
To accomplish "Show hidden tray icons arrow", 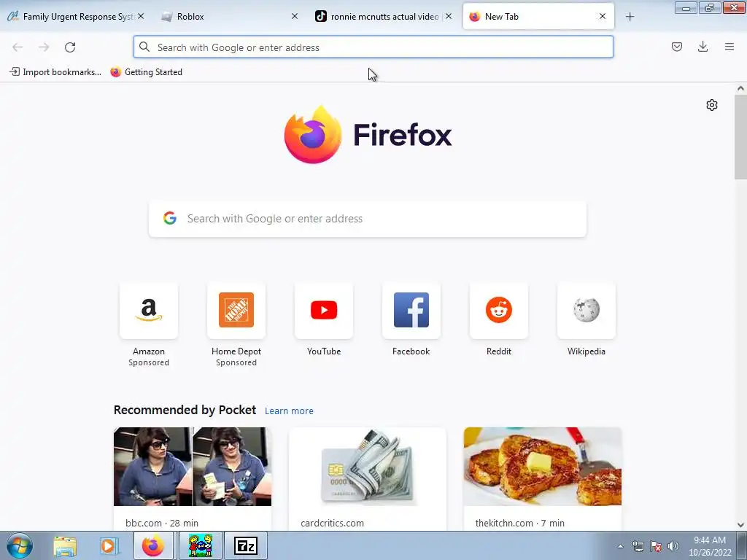I will coord(620,547).
